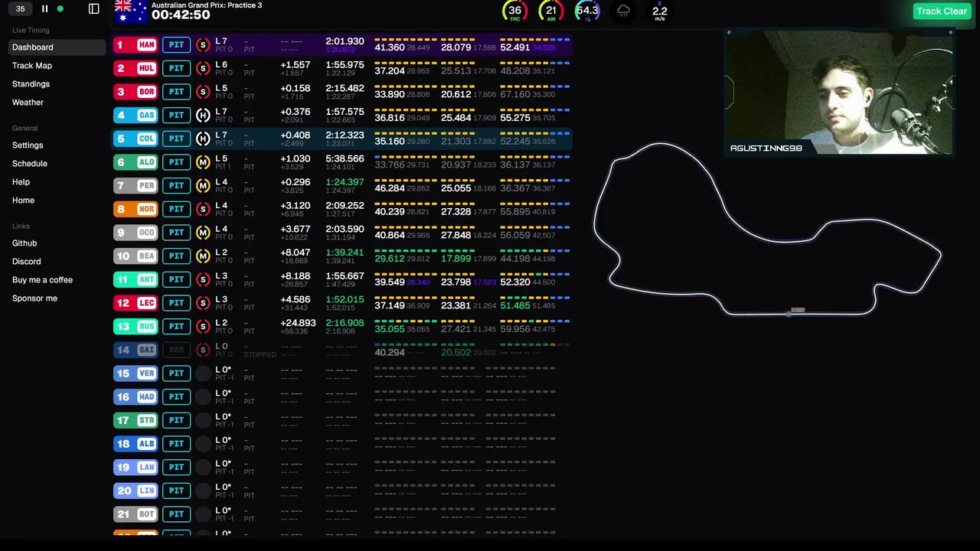Select the SAI driver tag in position 14
This screenshot has width=980, height=551.
(x=136, y=350)
